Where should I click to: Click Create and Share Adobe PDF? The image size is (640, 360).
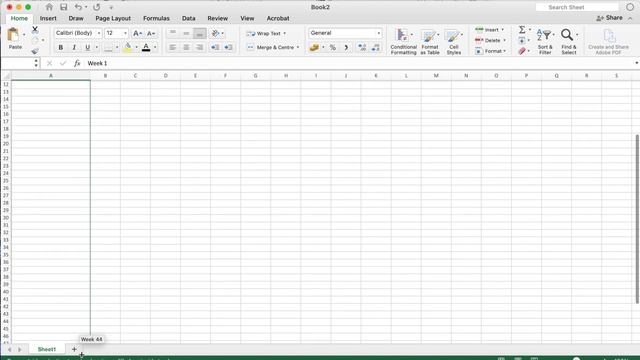pos(608,41)
